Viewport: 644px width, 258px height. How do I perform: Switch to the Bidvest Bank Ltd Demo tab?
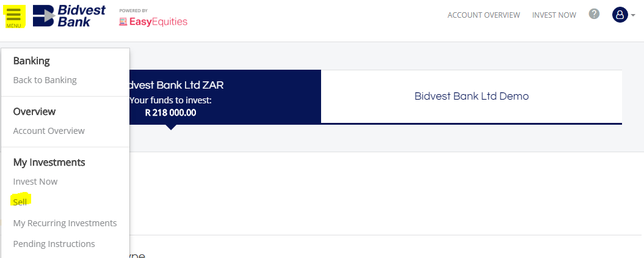(471, 96)
